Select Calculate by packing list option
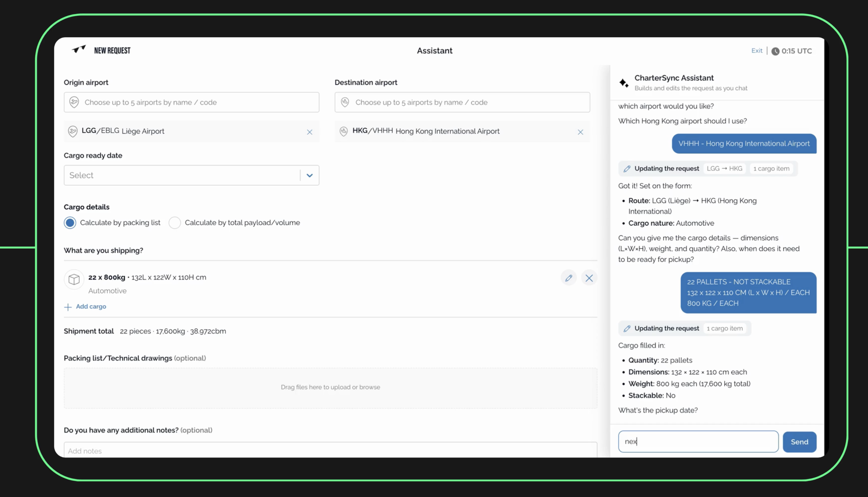The width and height of the screenshot is (868, 497). (70, 223)
